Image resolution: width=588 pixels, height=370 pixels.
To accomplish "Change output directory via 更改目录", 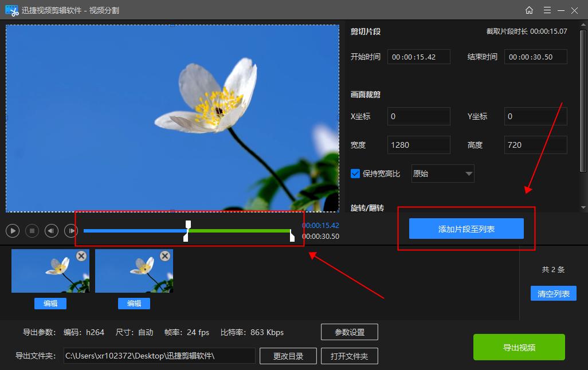I will (x=288, y=356).
